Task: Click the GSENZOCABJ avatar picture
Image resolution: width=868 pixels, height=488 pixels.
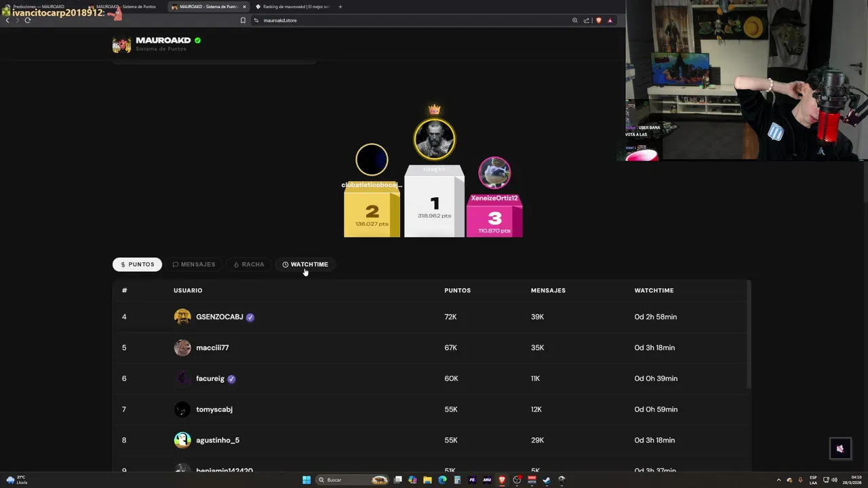Action: [182, 317]
